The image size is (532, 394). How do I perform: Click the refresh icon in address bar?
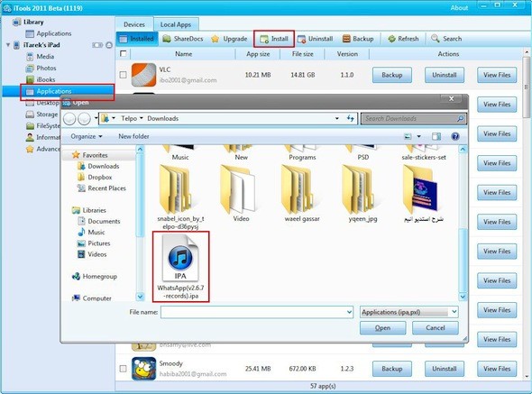coord(350,118)
